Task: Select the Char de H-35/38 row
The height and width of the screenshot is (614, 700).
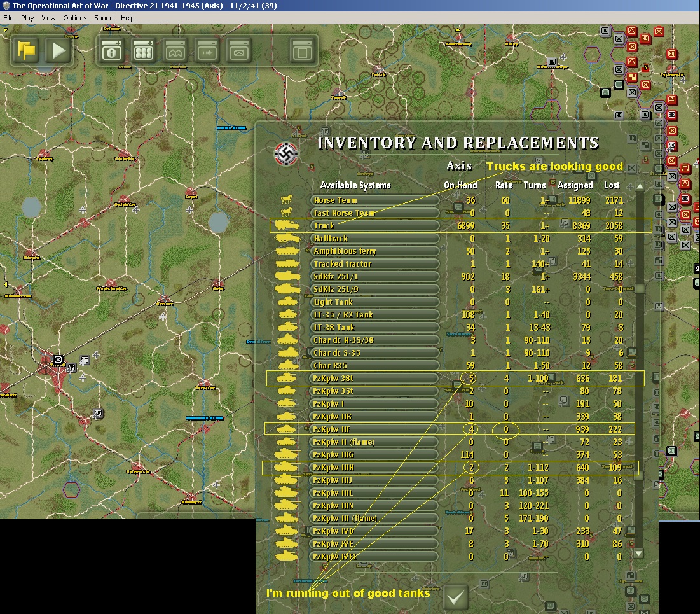Action: 374,340
